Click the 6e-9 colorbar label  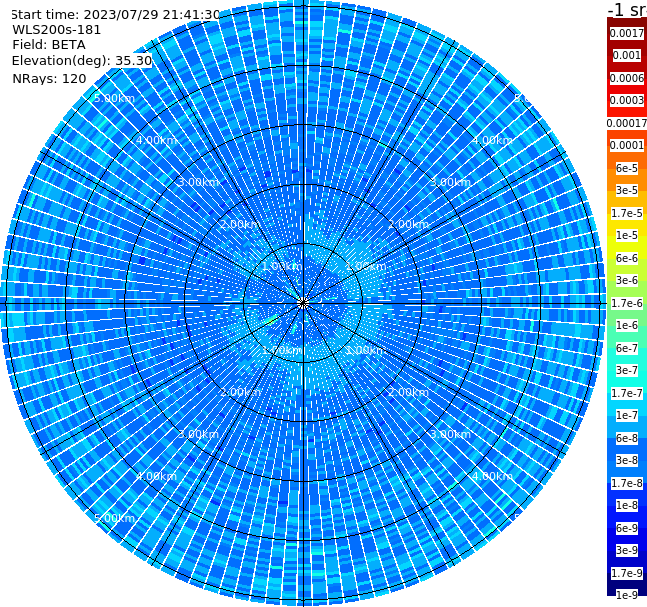627,528
